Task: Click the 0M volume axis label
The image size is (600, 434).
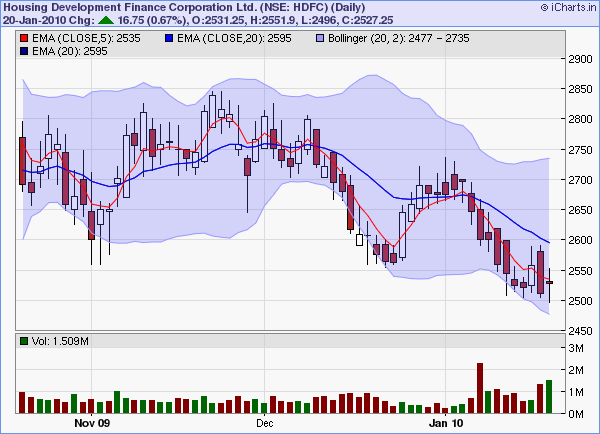Action: coord(576,414)
